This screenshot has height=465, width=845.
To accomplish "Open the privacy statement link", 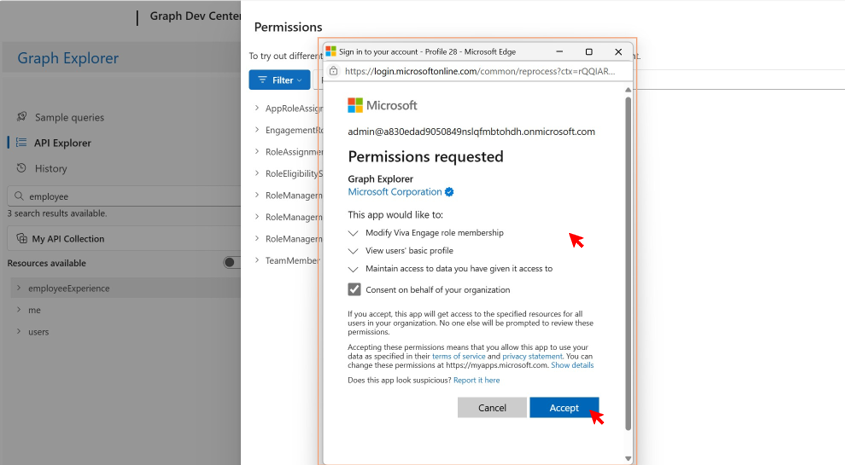I will tap(532, 356).
